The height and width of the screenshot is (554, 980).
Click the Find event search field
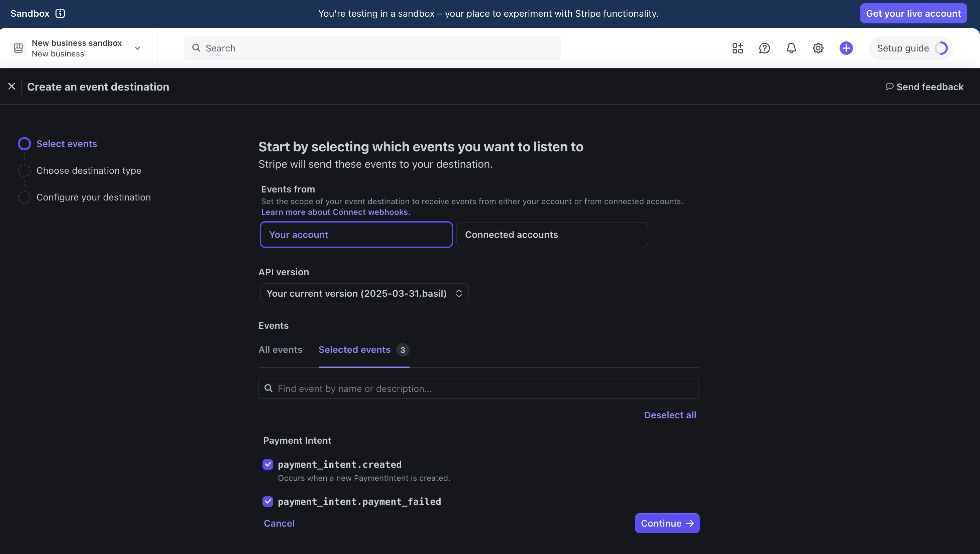tap(478, 389)
